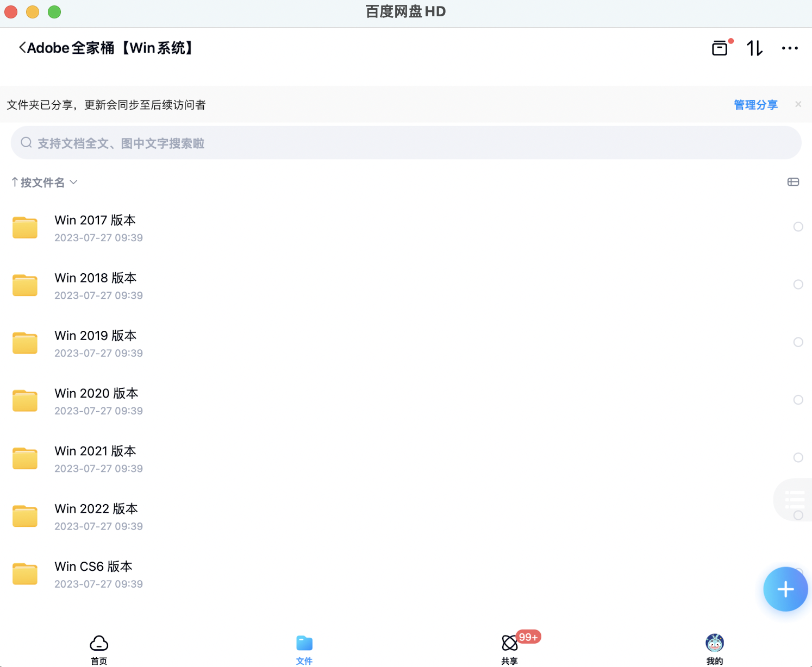Image resolution: width=812 pixels, height=667 pixels.
Task: Click the Win 2017 版本 folder name
Action: [95, 220]
